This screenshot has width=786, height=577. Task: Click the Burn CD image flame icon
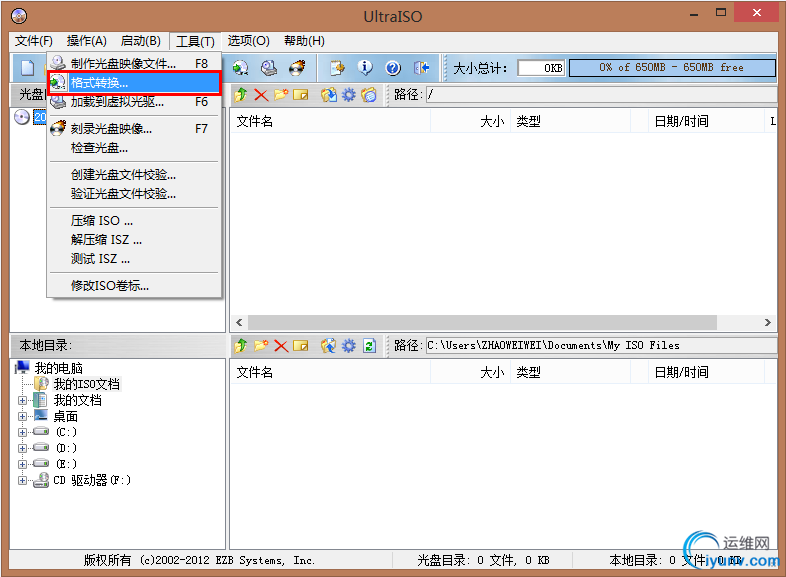click(x=297, y=68)
